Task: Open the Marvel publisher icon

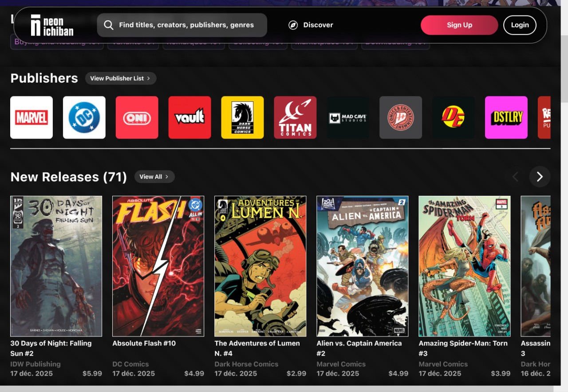Action: [32, 118]
